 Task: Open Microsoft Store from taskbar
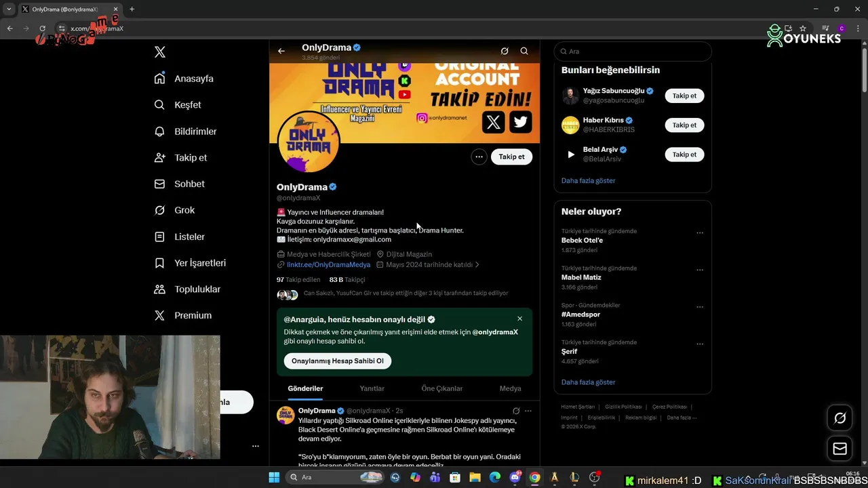pyautogui.click(x=455, y=477)
